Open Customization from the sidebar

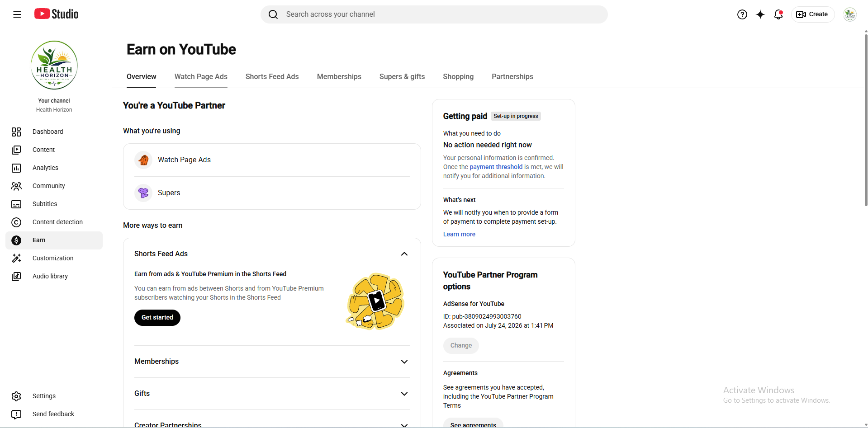[54, 258]
